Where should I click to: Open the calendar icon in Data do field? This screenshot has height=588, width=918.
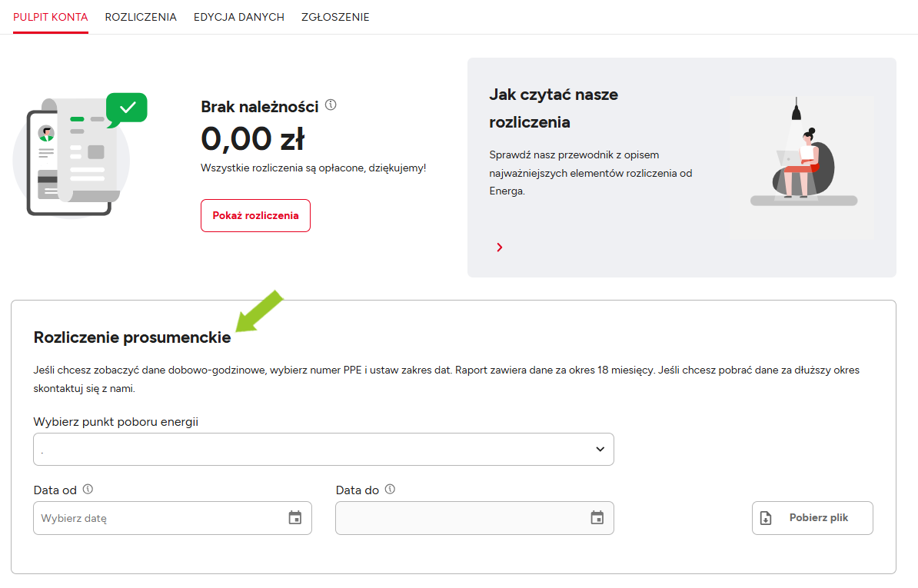point(597,518)
